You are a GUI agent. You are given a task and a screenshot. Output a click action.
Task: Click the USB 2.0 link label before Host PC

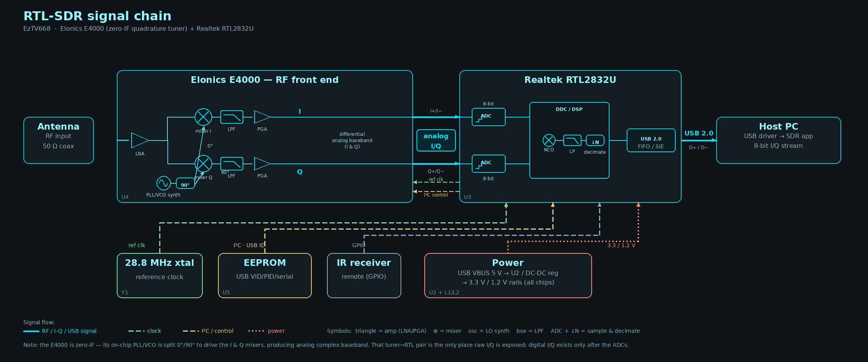tap(699, 133)
